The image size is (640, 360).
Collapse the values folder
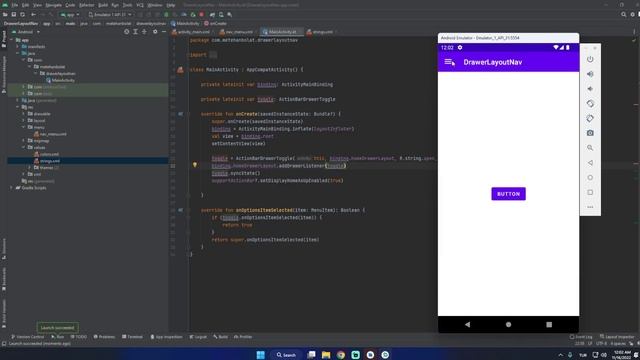click(x=24, y=147)
